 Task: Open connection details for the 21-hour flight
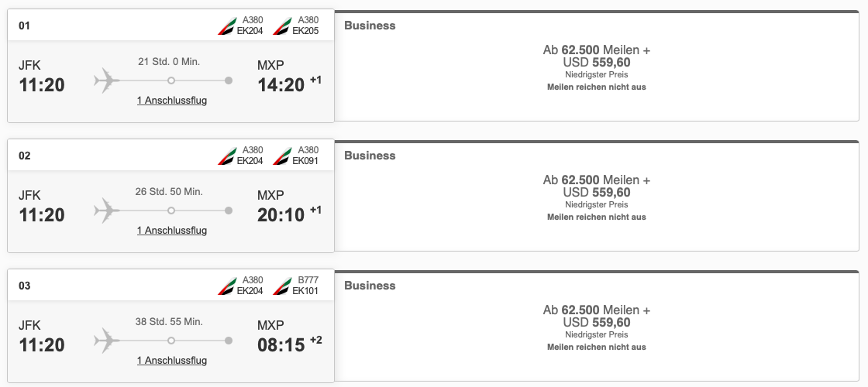tap(172, 101)
